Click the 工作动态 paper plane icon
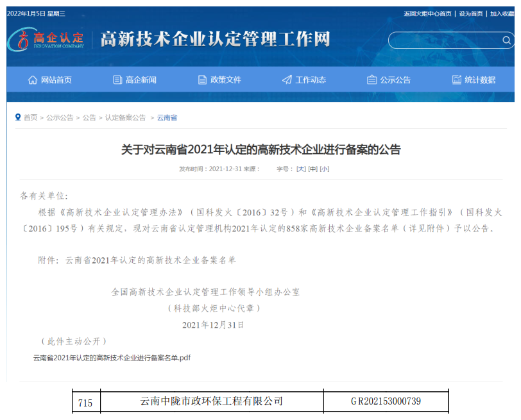 tap(287, 80)
